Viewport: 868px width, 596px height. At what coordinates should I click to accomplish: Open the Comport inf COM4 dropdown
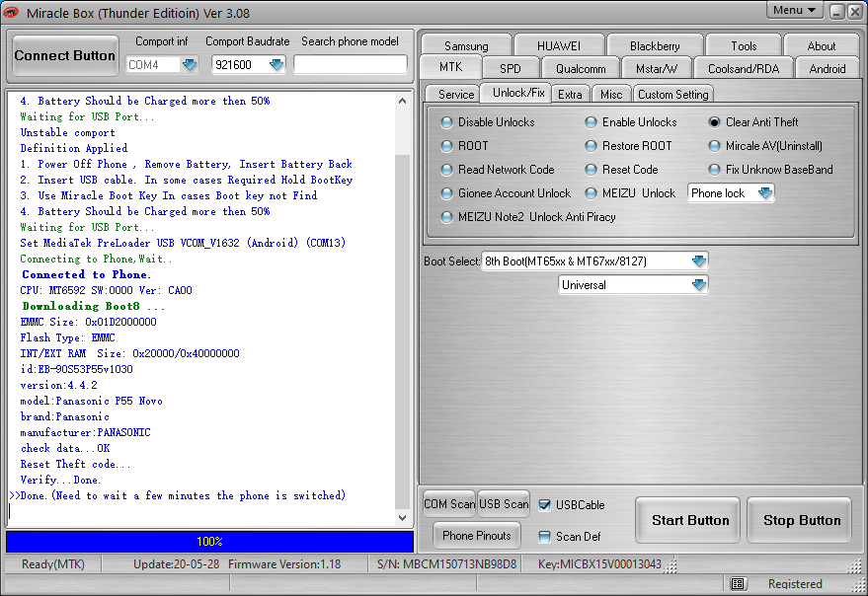tap(190, 65)
